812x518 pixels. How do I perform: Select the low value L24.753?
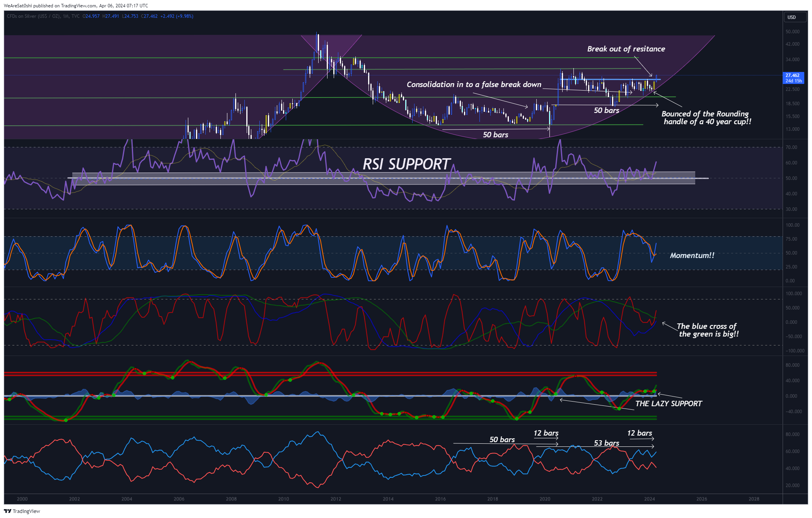tap(130, 16)
